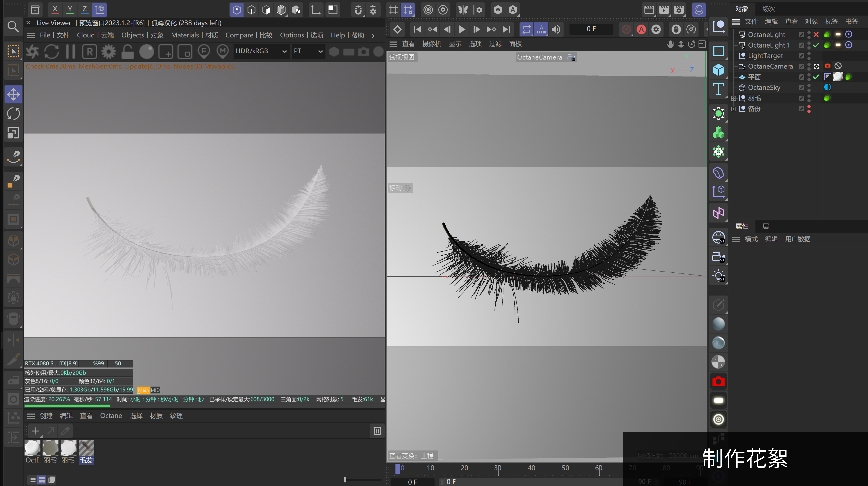Toggle OctaneLight.1 enable green check

click(816, 45)
